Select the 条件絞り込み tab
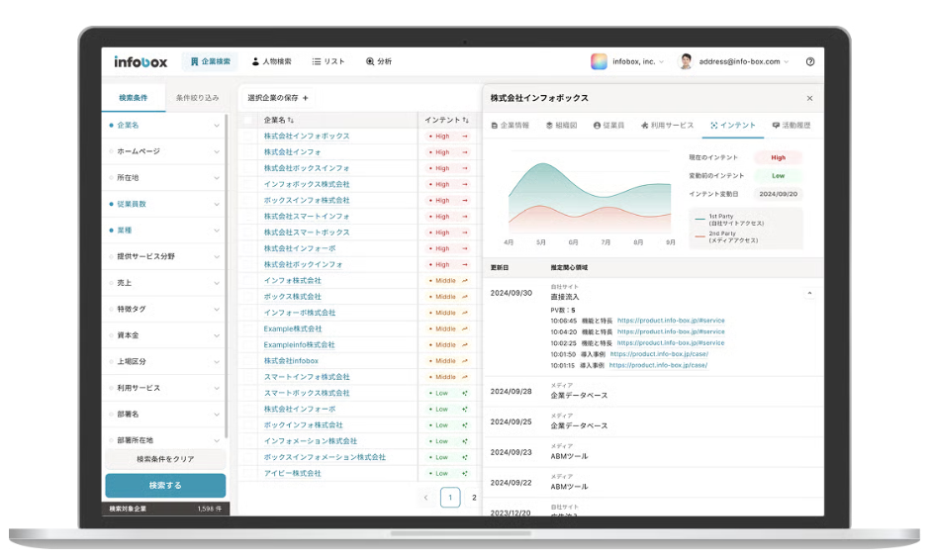The image size is (930, 560). coord(198,98)
